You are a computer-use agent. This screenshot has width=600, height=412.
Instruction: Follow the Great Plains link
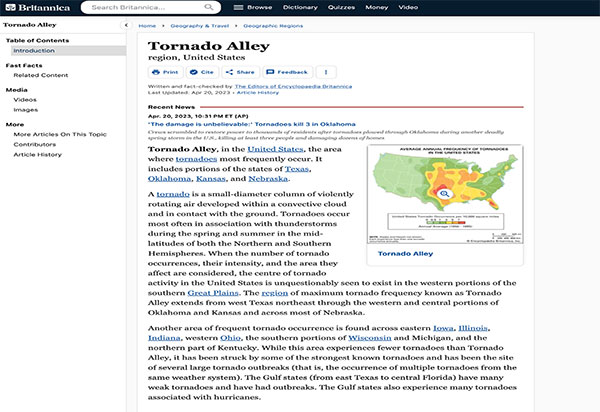(213, 293)
